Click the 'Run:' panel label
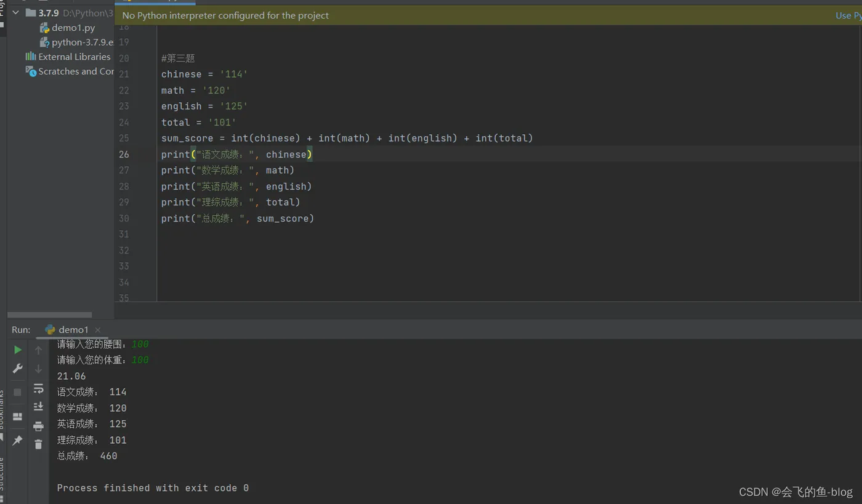This screenshot has height=504, width=862. click(x=21, y=330)
